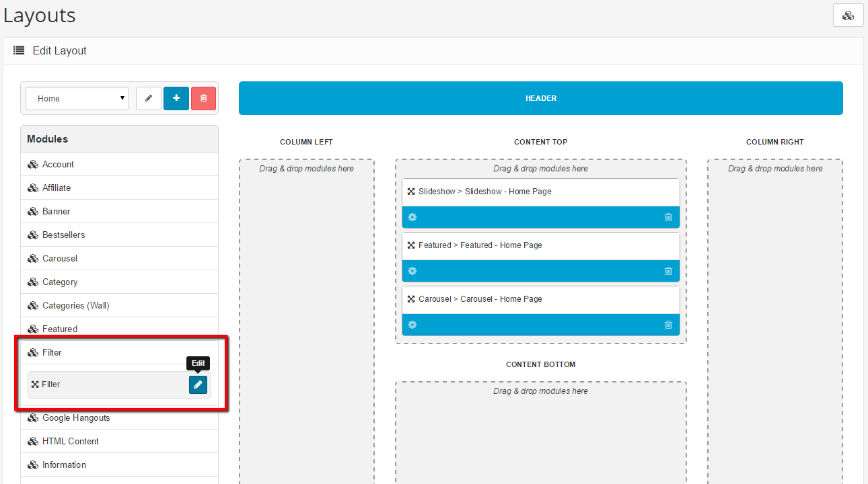Expand the Banner module entry
Viewport: 868px width, 484px height.
(56, 211)
